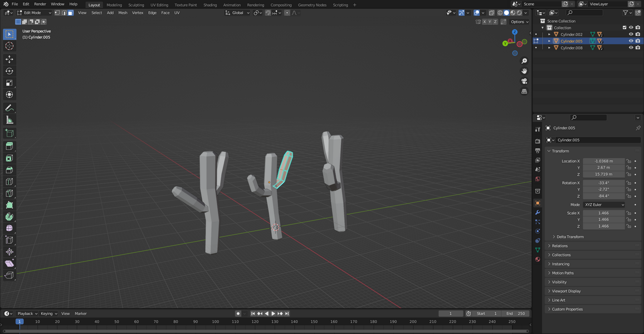
Task: Toggle lock on Location X
Action: (628, 161)
